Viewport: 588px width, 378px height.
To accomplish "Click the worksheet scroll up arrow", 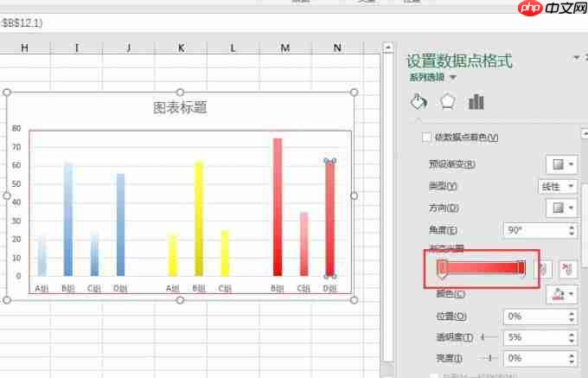I will pos(388,48).
